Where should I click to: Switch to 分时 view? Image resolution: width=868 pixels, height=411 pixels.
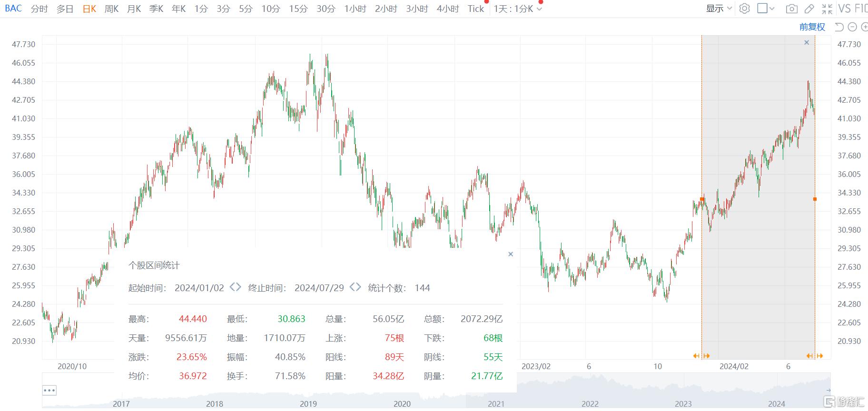[x=39, y=9]
